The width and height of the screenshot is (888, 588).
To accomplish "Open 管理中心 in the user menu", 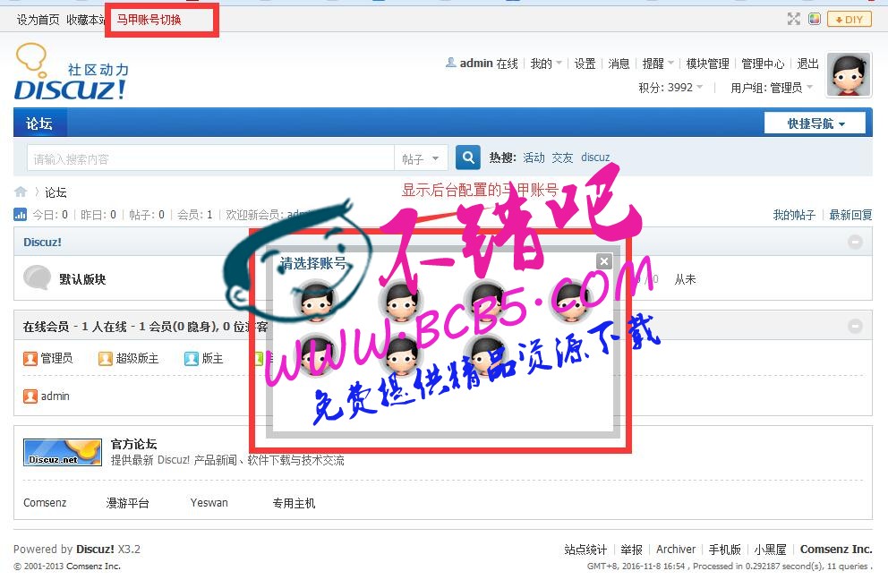I will point(763,64).
